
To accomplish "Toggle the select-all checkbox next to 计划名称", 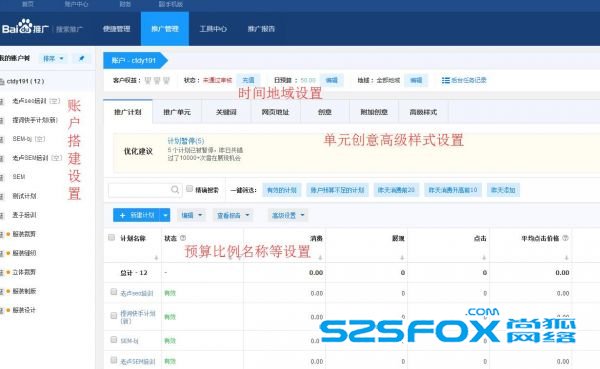I will [x=111, y=238].
